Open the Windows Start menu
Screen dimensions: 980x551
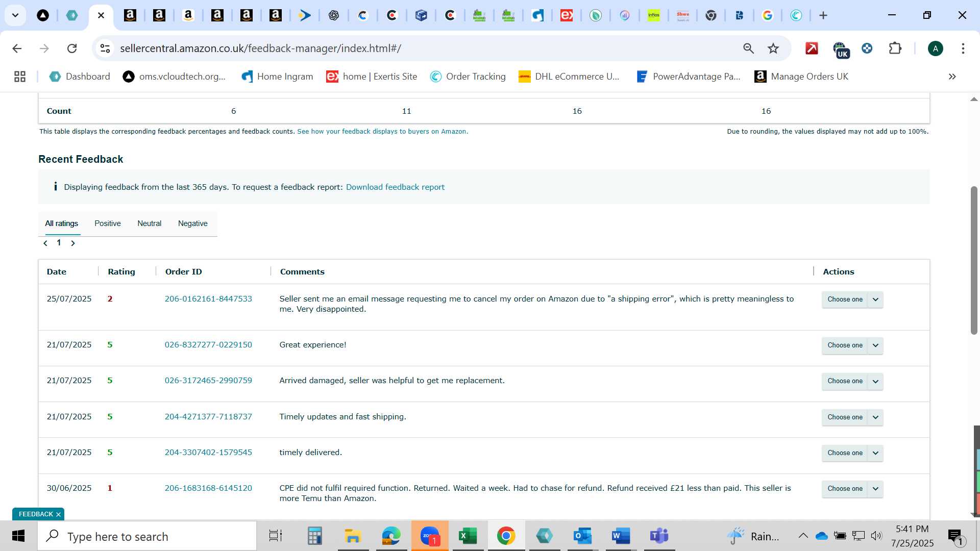click(18, 536)
